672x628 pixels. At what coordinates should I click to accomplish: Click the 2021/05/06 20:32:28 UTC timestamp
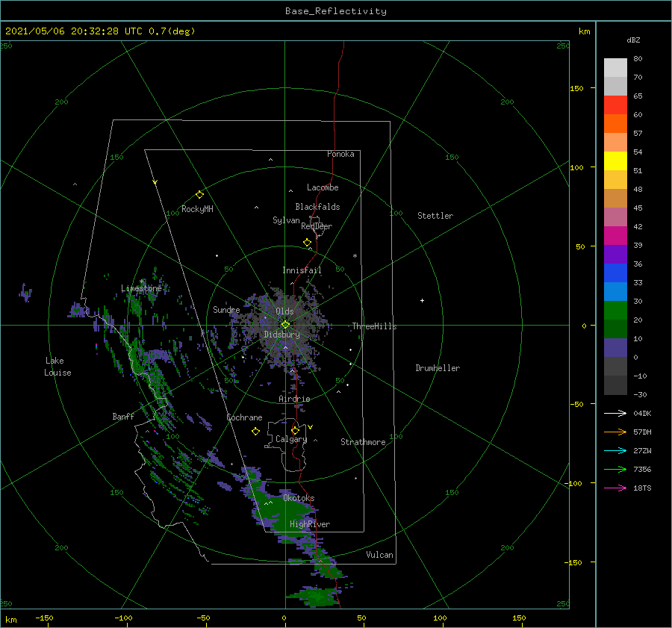tap(74, 31)
